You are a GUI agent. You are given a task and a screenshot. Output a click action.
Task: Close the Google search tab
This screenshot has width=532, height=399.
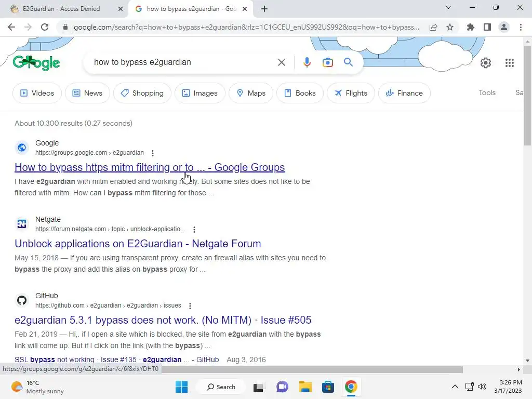(245, 9)
